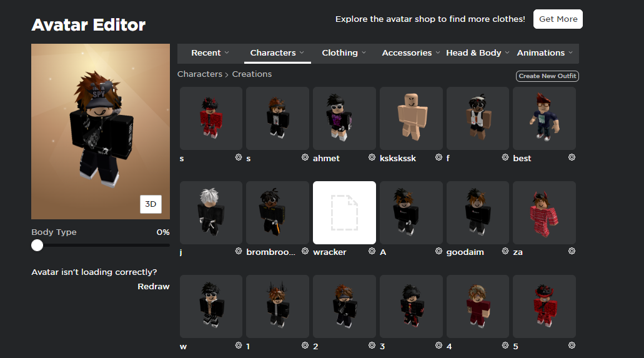Expand the Recent tab chevron
The image size is (644, 358).
(x=227, y=52)
